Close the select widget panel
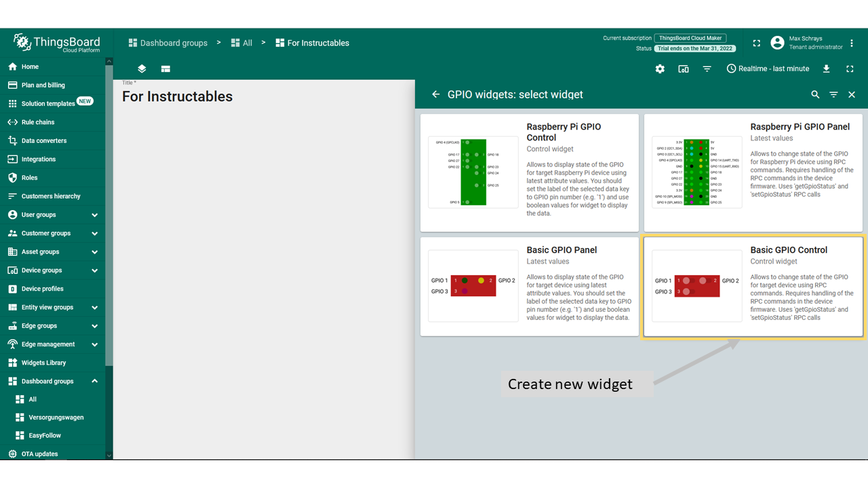868x488 pixels. point(852,94)
